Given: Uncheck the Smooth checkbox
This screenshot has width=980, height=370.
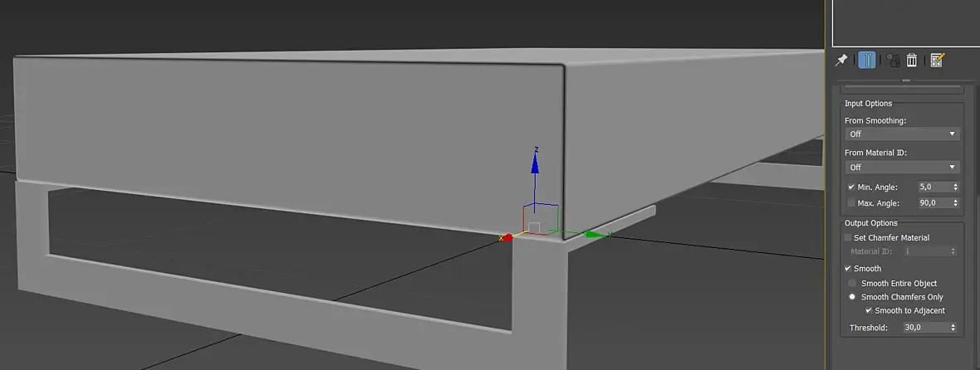Looking at the screenshot, I should coord(847,268).
